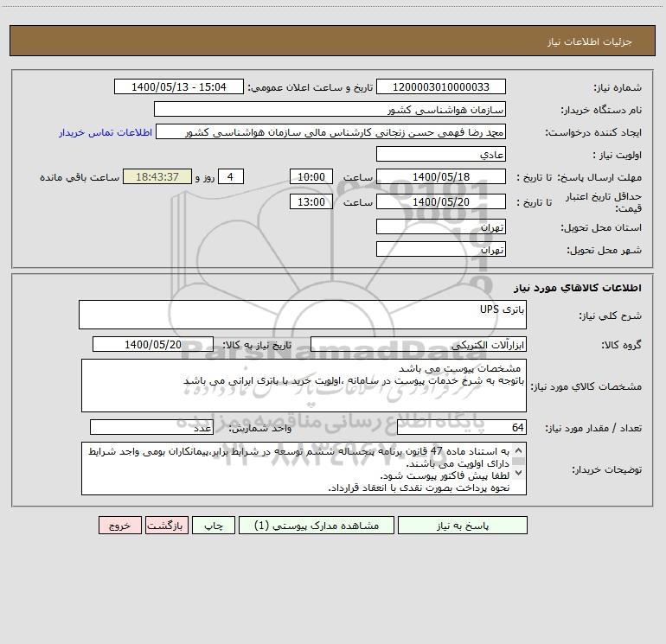The width and height of the screenshot is (666, 644).
Task: Click goods need date field 1400/05/20
Action: (153, 344)
